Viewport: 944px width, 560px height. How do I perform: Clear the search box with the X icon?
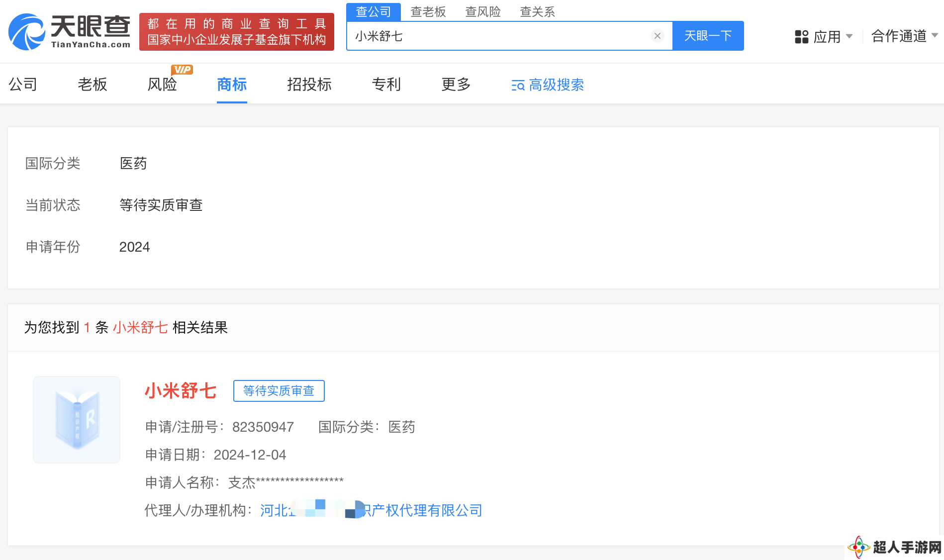[x=657, y=36]
